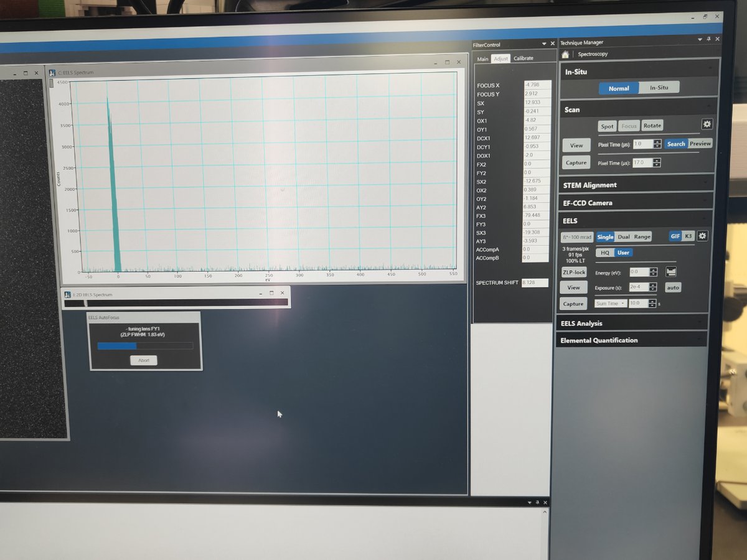Click the Technique Manager home icon
747x560 pixels.
pos(565,54)
